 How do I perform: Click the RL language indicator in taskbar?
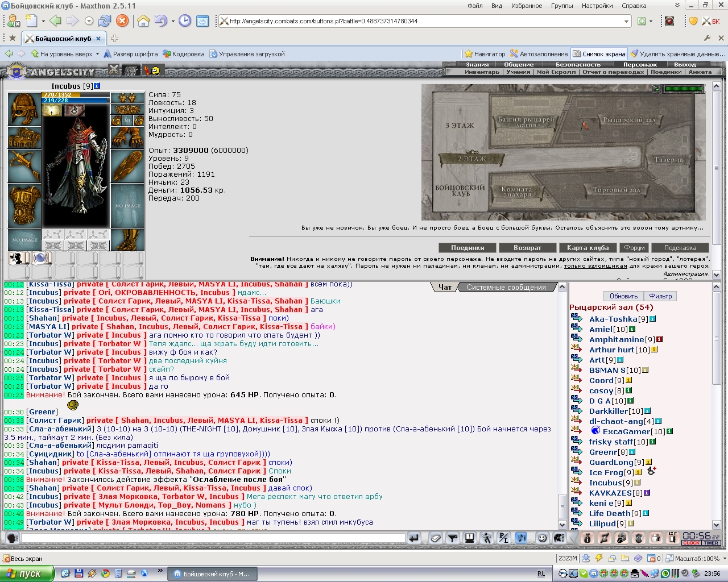click(541, 574)
